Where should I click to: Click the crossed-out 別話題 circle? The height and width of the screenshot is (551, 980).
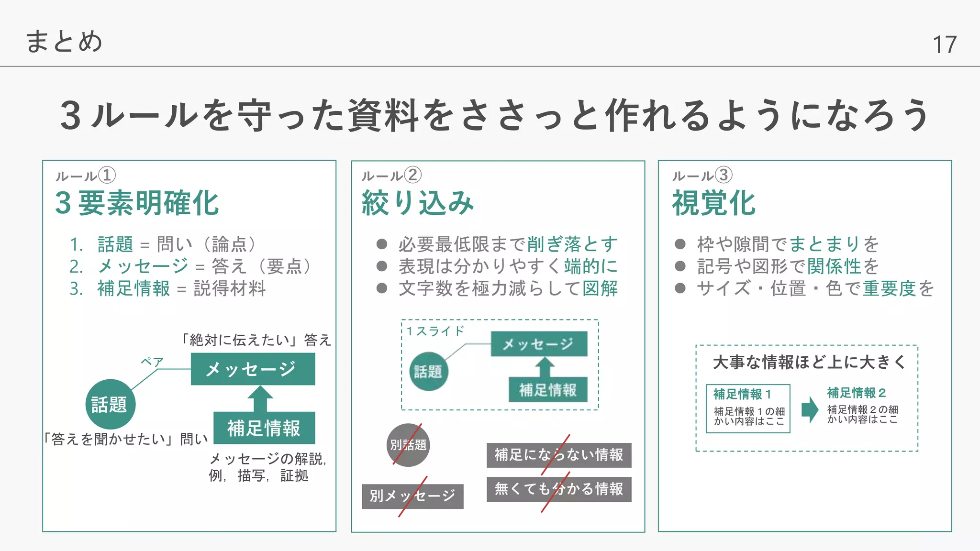point(408,445)
